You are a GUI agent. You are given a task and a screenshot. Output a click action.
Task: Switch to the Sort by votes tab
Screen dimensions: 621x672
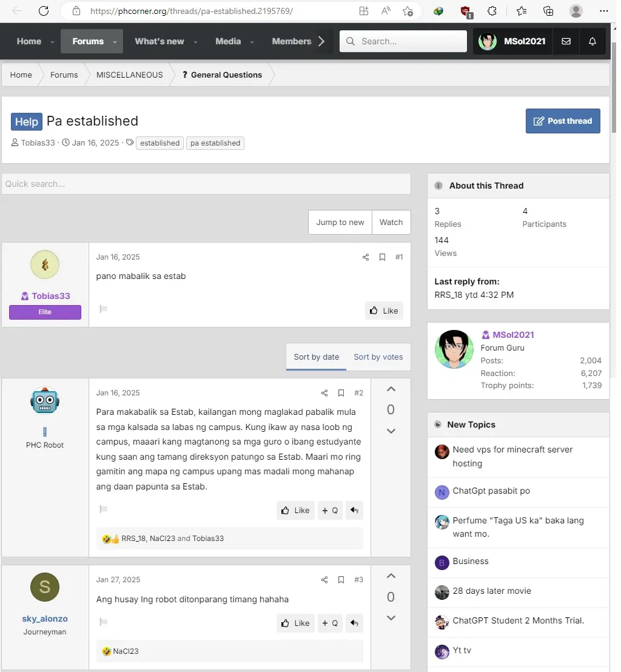pyautogui.click(x=378, y=357)
